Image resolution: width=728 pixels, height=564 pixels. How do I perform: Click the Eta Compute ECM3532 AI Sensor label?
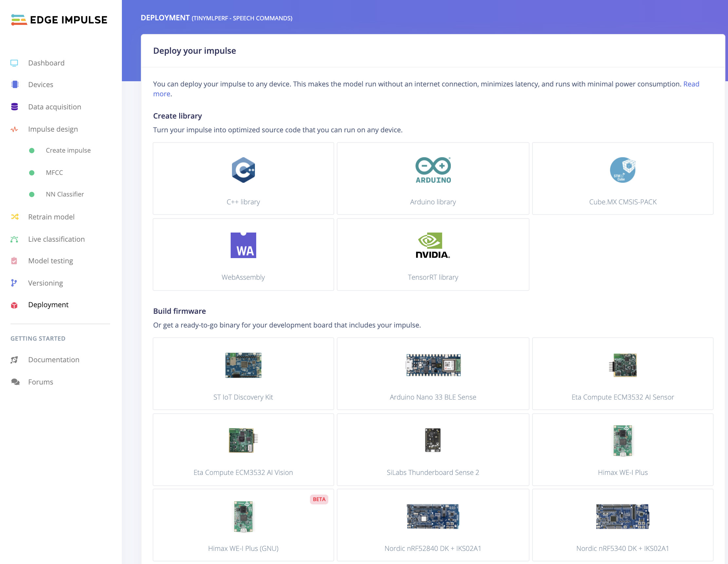tap(623, 397)
